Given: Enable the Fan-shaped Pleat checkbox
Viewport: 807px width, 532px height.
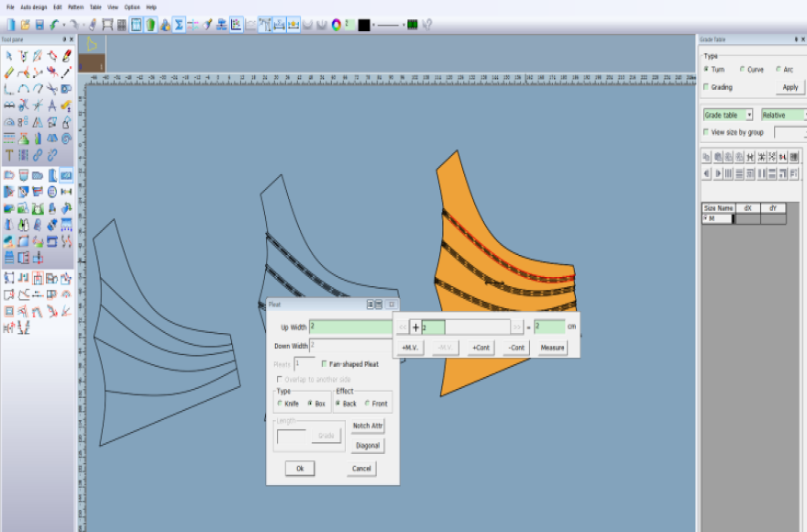Looking at the screenshot, I should click(x=324, y=364).
